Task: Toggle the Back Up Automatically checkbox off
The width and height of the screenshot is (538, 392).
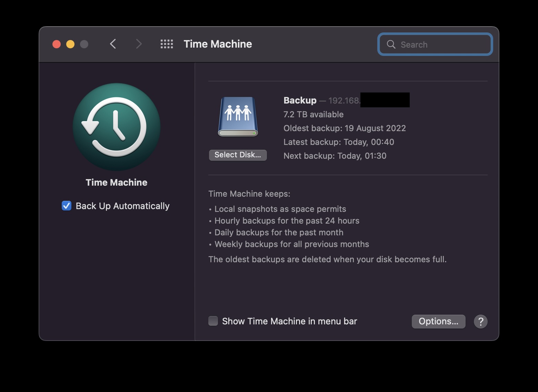Action: click(67, 206)
